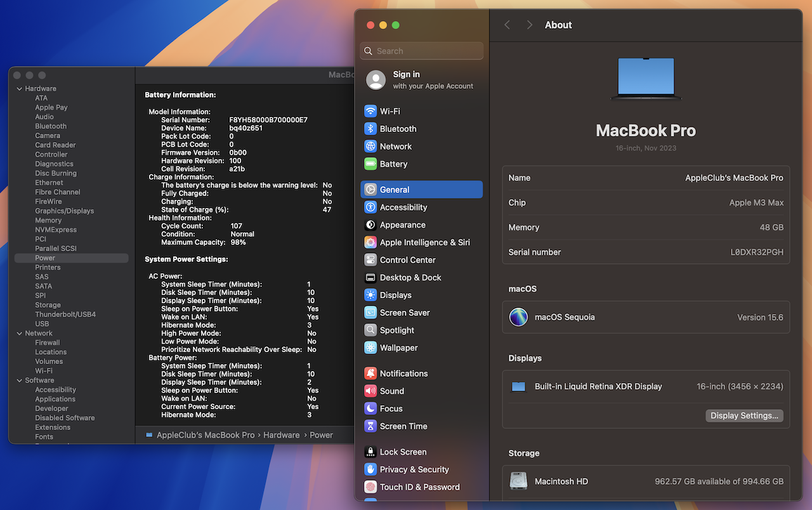Image resolution: width=812 pixels, height=510 pixels.
Task: Click AppleClub's MacBook Pro in path bar
Action: 206,435
